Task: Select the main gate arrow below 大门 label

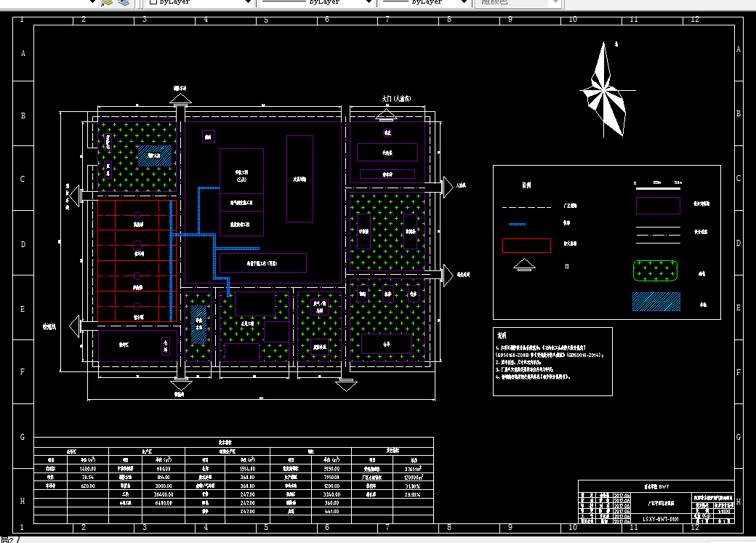Action: coord(386,115)
